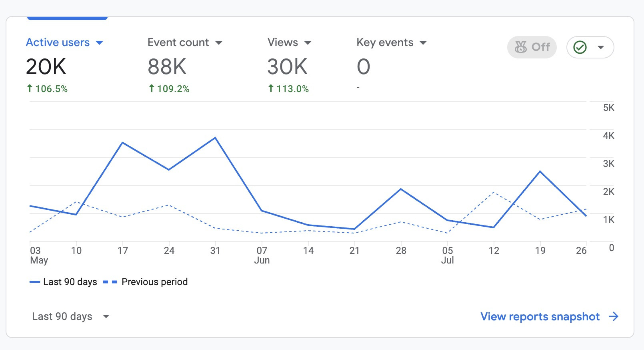Open the Key events dropdown arrow
The image size is (644, 350).
coord(423,43)
